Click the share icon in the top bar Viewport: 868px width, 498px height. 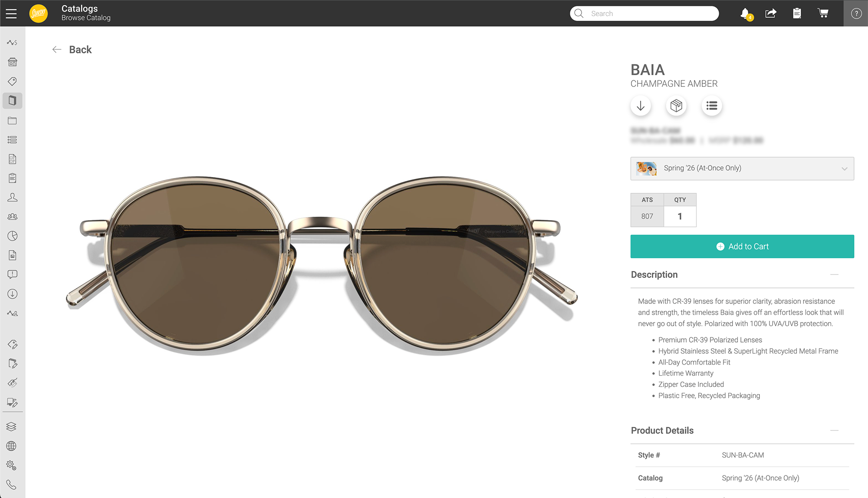coord(771,13)
